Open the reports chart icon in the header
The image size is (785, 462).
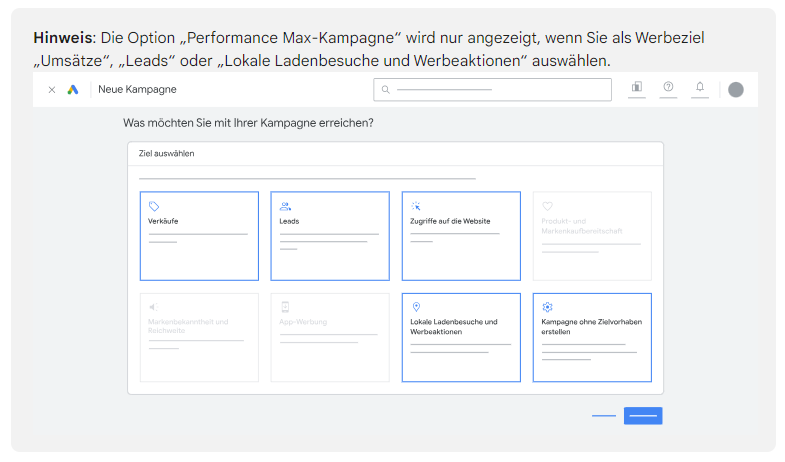point(637,87)
